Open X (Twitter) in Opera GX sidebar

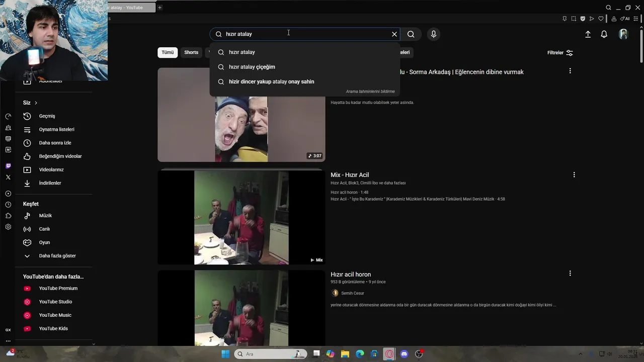click(8, 177)
